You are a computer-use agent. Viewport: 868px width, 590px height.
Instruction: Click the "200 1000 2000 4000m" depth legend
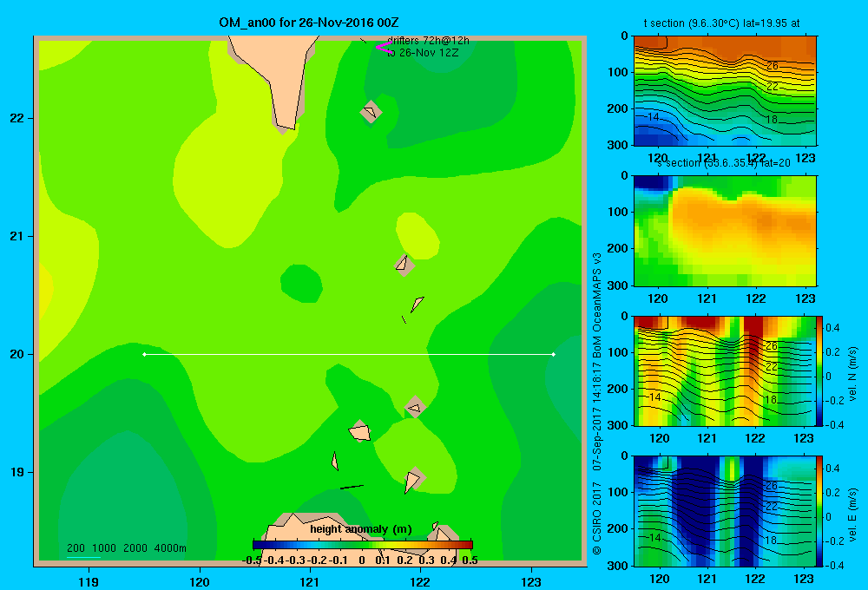(x=127, y=548)
